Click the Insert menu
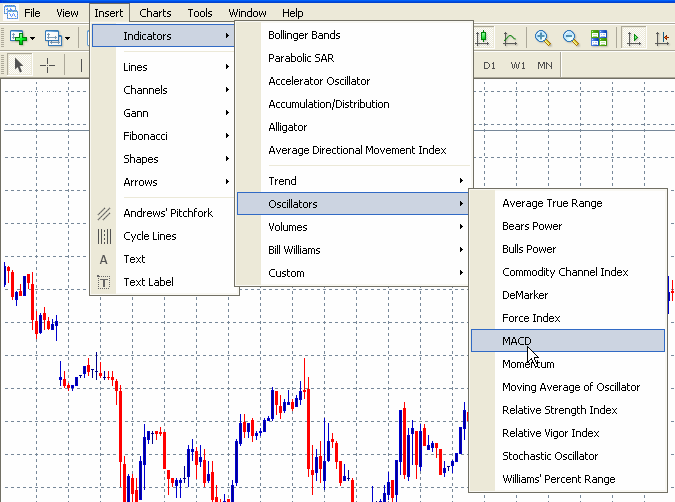 pyautogui.click(x=108, y=13)
